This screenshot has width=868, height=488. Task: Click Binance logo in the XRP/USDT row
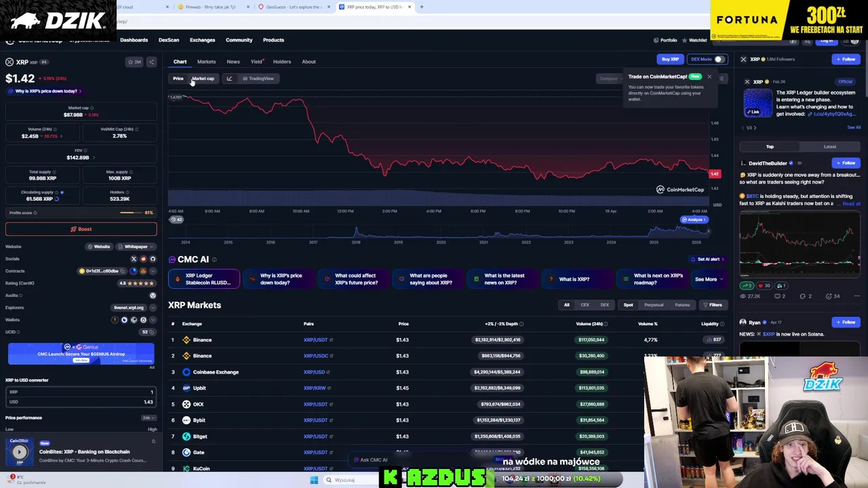click(x=186, y=340)
